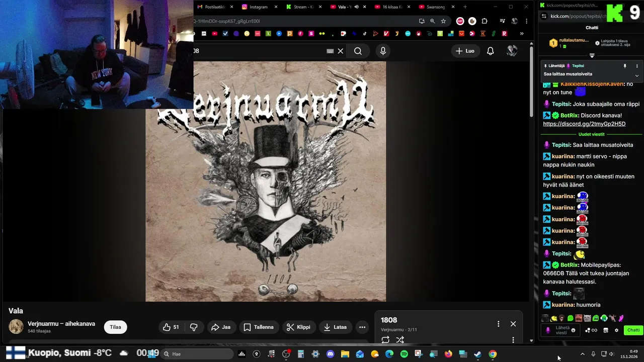Click the kuariina username on the huumoria message
644x362 pixels.
click(x=563, y=305)
